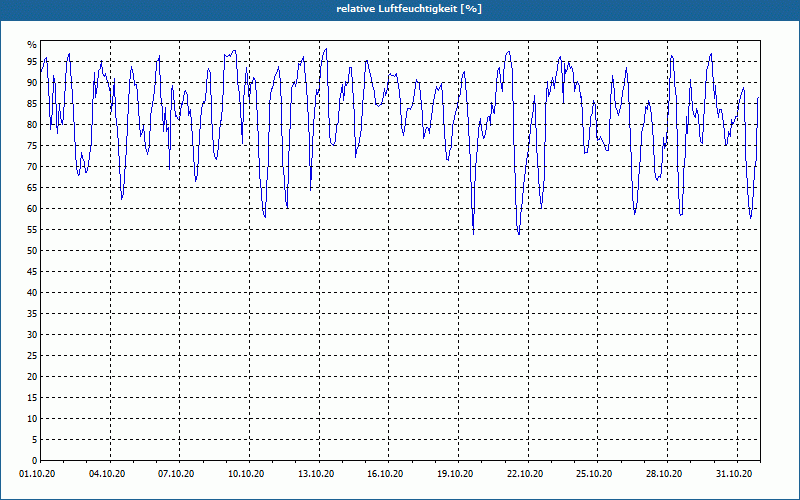This screenshot has height=500, width=800.
Task: Click the x-axis date label 19.10.20
Action: (x=455, y=474)
